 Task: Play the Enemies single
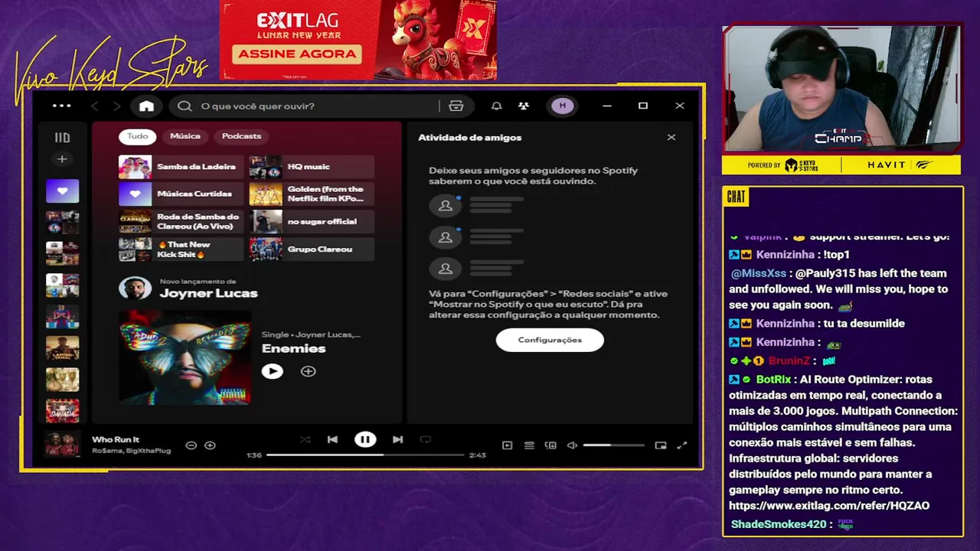pos(272,371)
